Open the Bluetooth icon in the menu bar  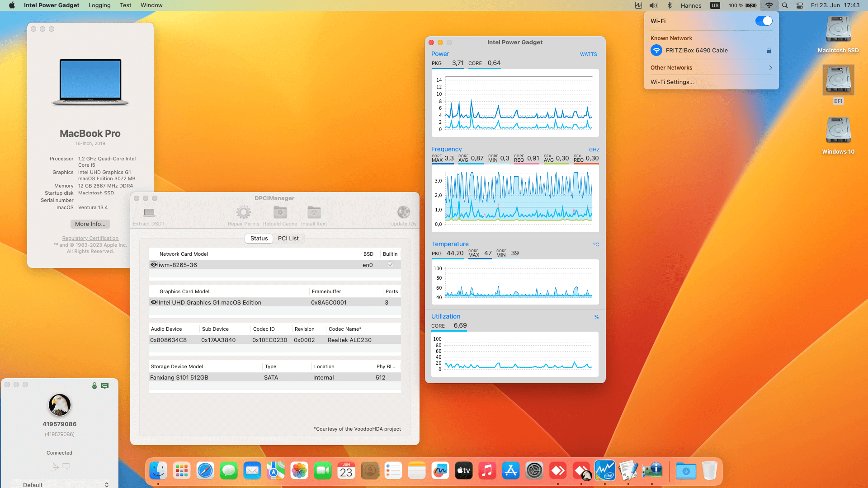[669, 5]
